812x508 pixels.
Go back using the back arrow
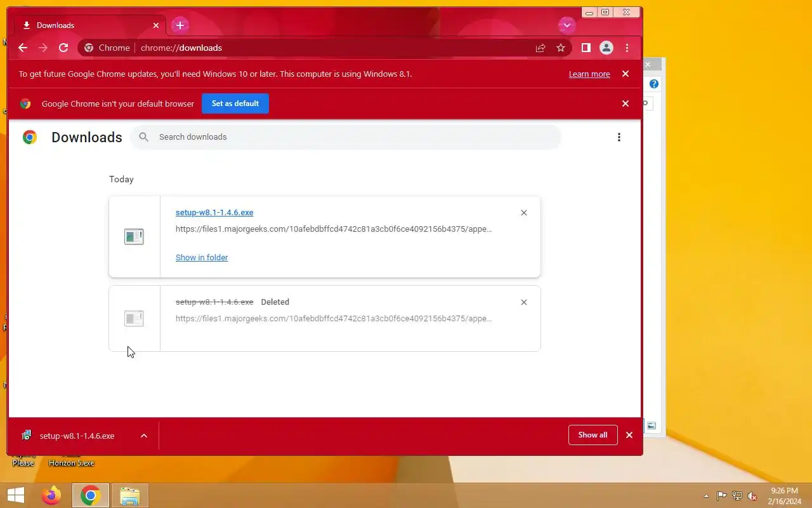point(23,48)
